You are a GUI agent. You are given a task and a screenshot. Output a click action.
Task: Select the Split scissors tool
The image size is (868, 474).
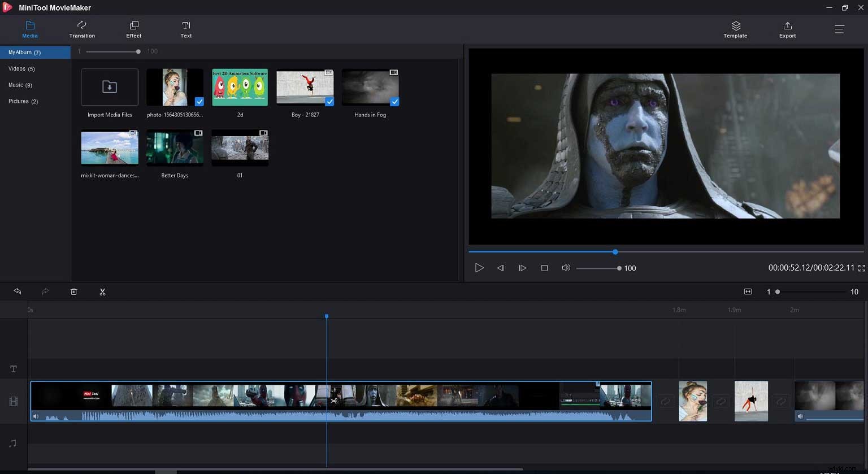[102, 292]
